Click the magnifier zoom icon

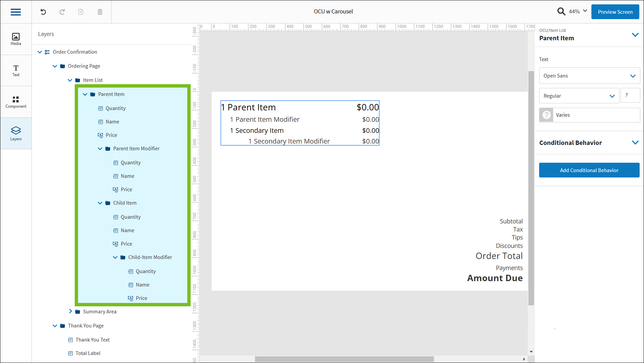pyautogui.click(x=561, y=11)
